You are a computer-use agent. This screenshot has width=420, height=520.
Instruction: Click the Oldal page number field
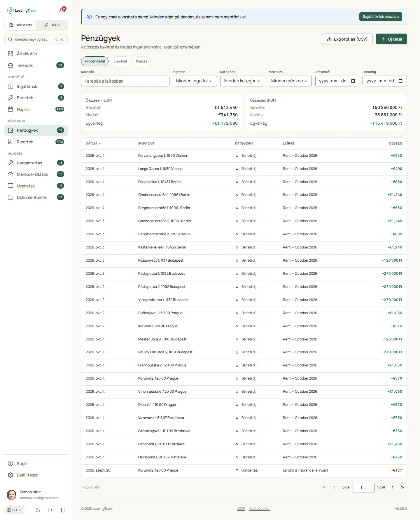(x=363, y=487)
